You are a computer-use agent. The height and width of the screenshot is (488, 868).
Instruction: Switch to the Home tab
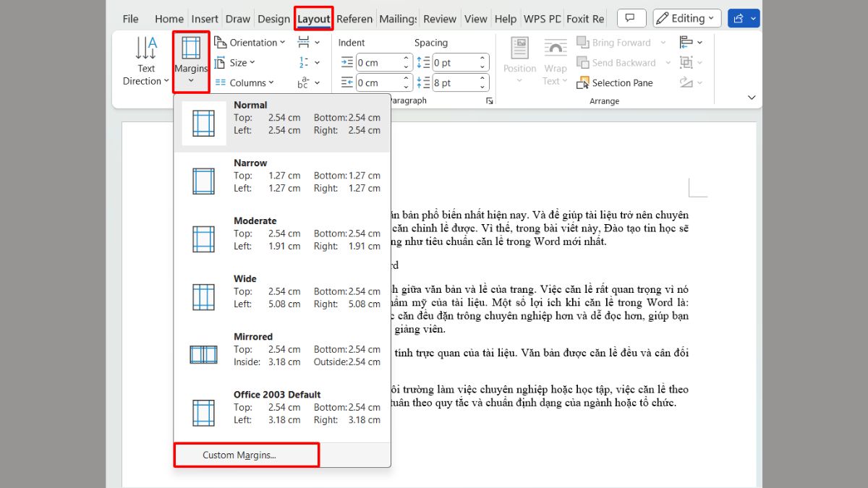click(169, 19)
